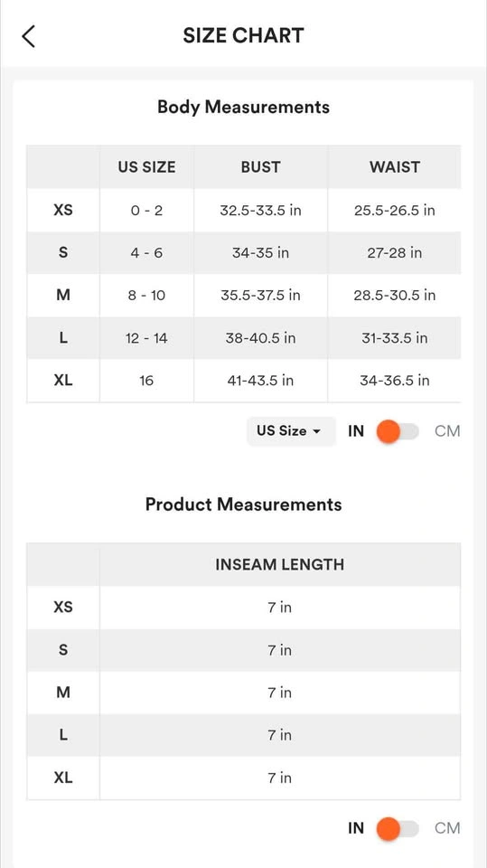Click the Product Measurements heading
This screenshot has height=868, width=487.
tap(244, 505)
